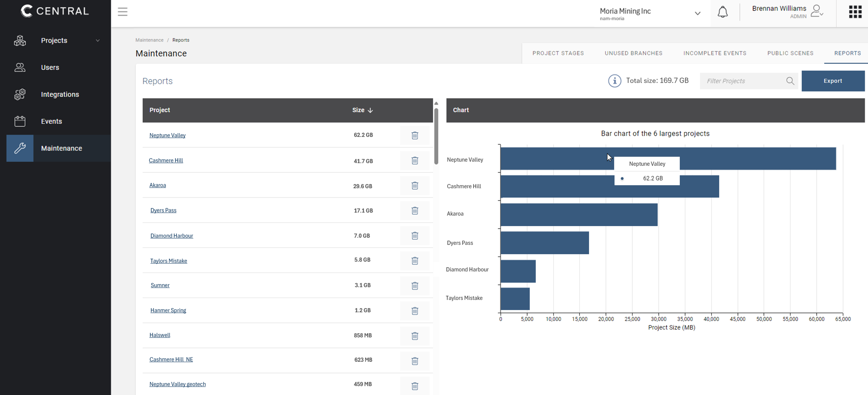Open the Integrations gears icon
The image size is (868, 395).
click(x=20, y=94)
